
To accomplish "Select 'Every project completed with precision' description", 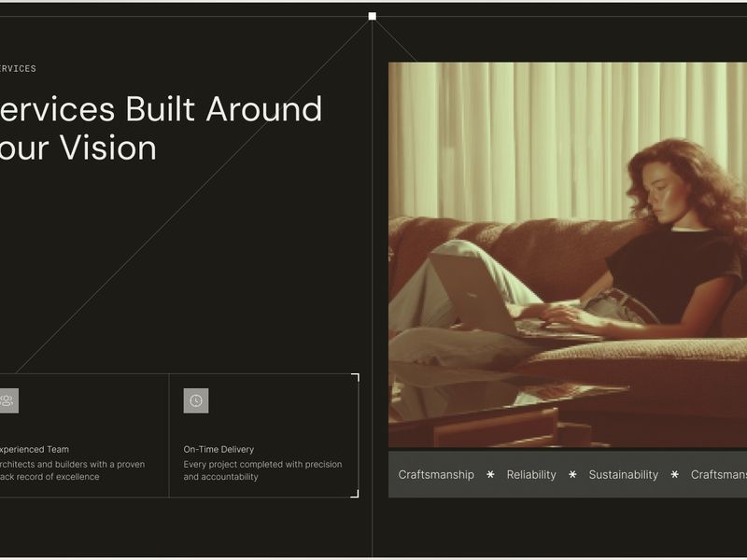I will [x=262, y=470].
